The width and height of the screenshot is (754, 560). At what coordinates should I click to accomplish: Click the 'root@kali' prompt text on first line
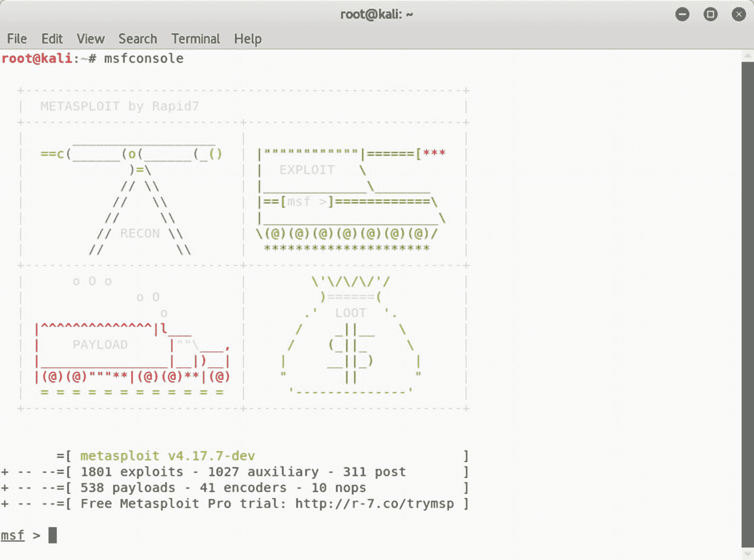pyautogui.click(x=37, y=58)
